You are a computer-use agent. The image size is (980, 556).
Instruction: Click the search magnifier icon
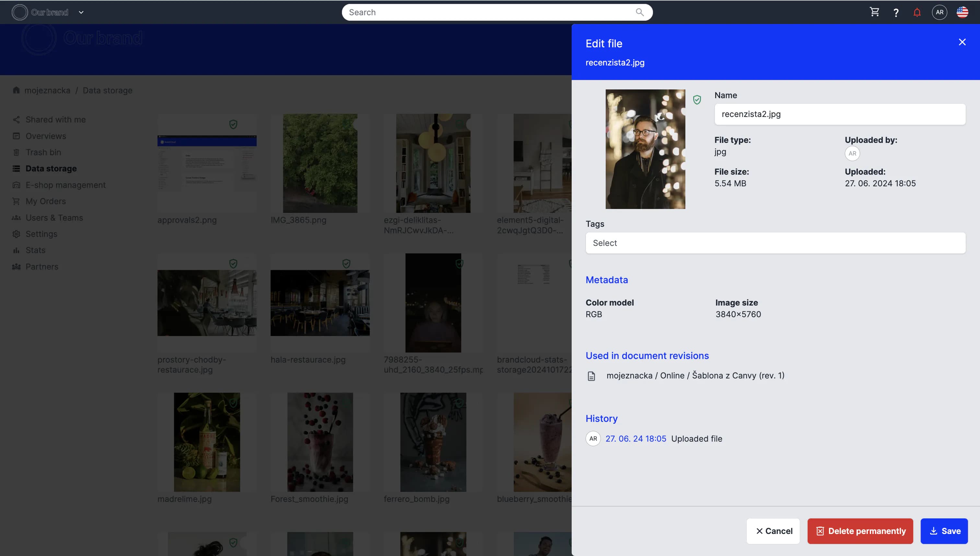pyautogui.click(x=640, y=12)
